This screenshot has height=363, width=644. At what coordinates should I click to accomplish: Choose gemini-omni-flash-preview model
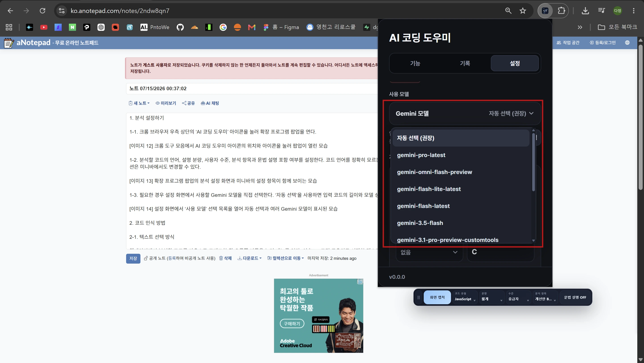461,172
